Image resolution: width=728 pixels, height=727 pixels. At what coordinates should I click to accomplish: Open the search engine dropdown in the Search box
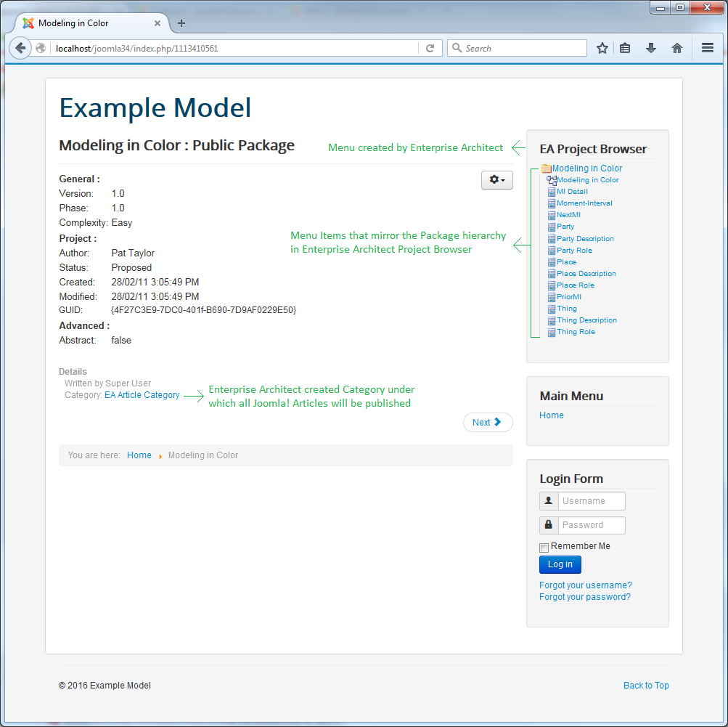click(x=458, y=47)
